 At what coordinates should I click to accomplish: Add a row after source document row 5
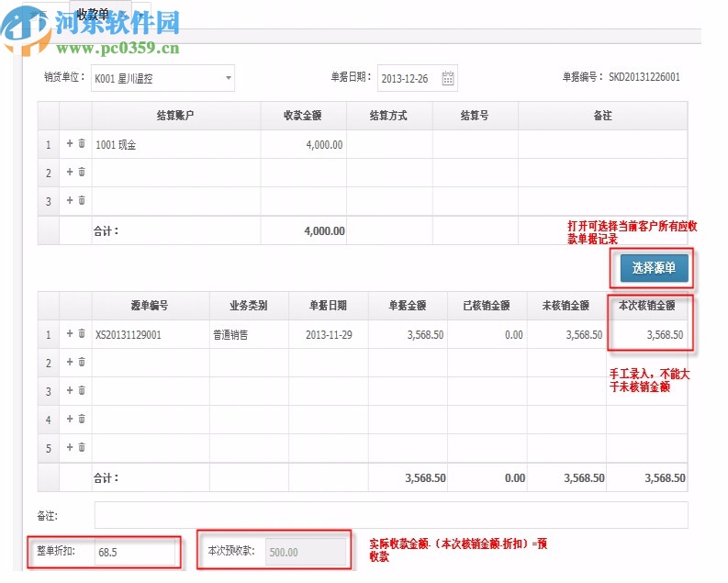pyautogui.click(x=70, y=447)
